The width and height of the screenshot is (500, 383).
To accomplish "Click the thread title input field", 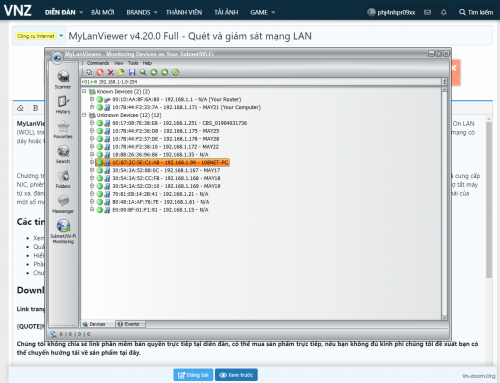I will [279, 36].
